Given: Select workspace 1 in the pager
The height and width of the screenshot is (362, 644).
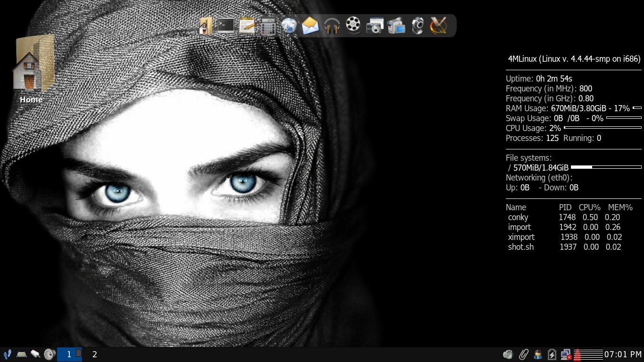Looking at the screenshot, I should (69, 354).
